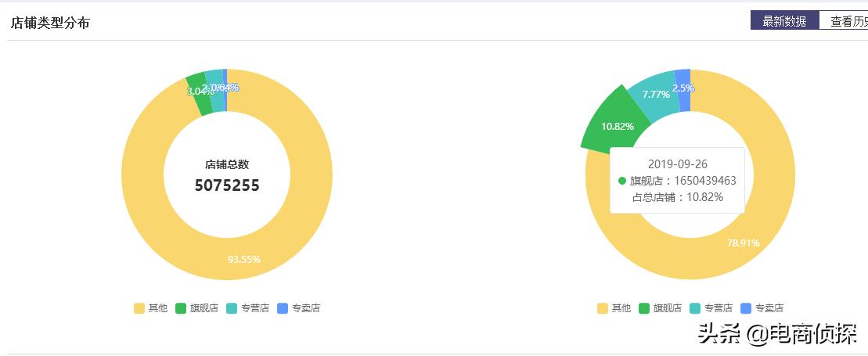The height and width of the screenshot is (356, 868).
Task: Click the 店铺总数 total 5075255
Action: tap(227, 185)
